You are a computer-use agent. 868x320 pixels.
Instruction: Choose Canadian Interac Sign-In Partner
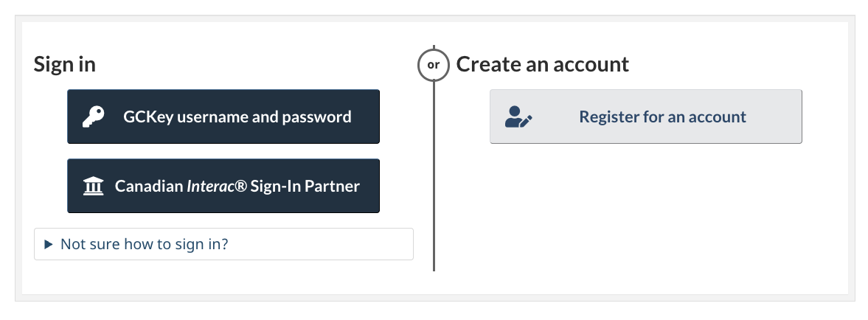point(223,186)
